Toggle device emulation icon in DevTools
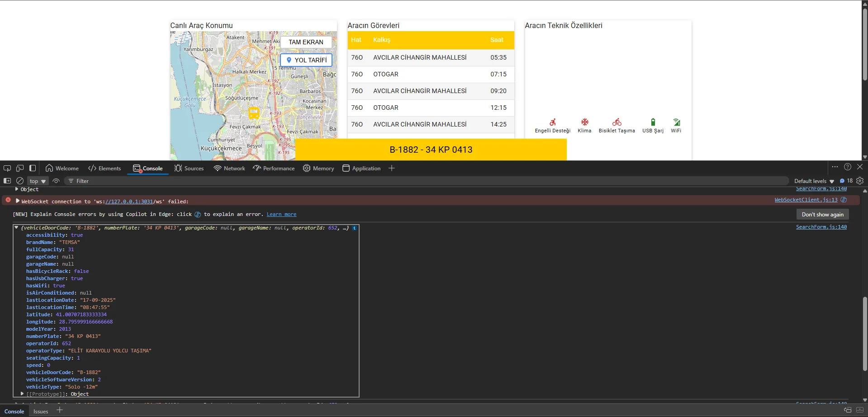The width and height of the screenshot is (868, 417). [20, 168]
